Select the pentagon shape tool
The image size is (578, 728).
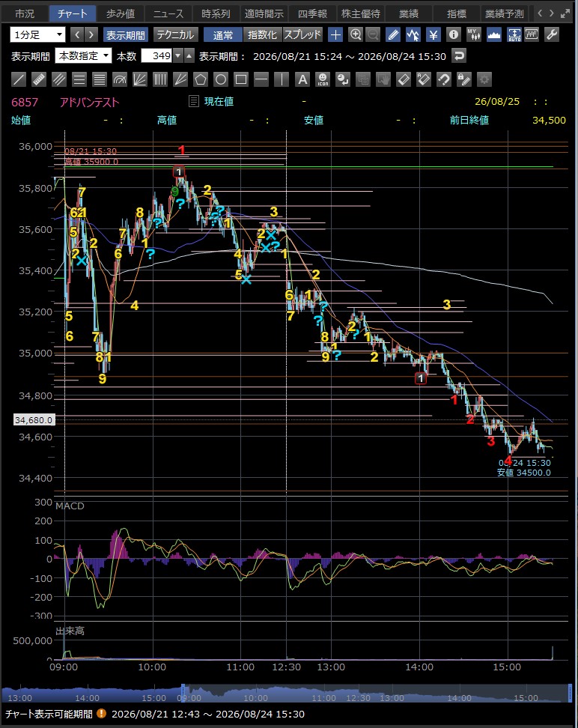(201, 79)
